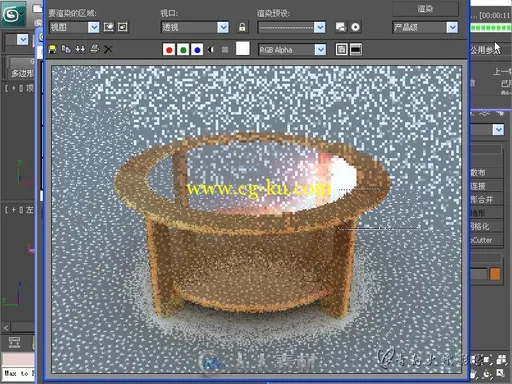The image size is (512, 384).
Task: Click the viewport scroll left arrow
Action: click(6, 328)
